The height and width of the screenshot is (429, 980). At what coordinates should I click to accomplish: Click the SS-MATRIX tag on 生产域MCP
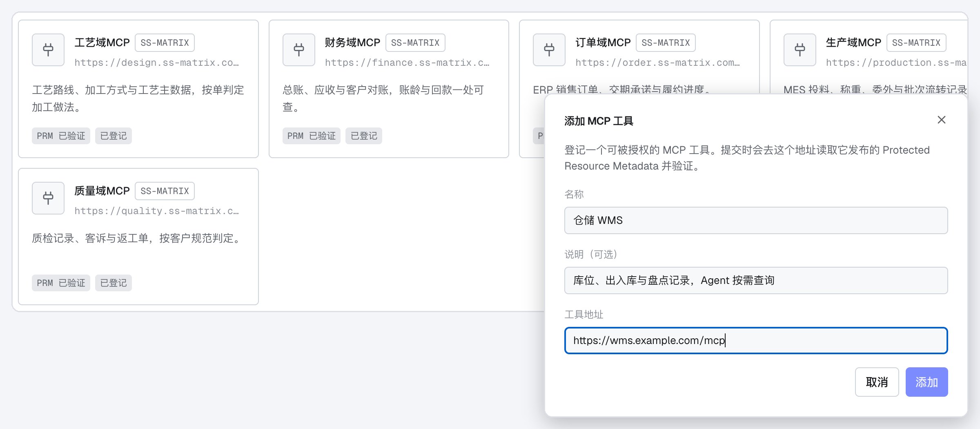pos(916,43)
